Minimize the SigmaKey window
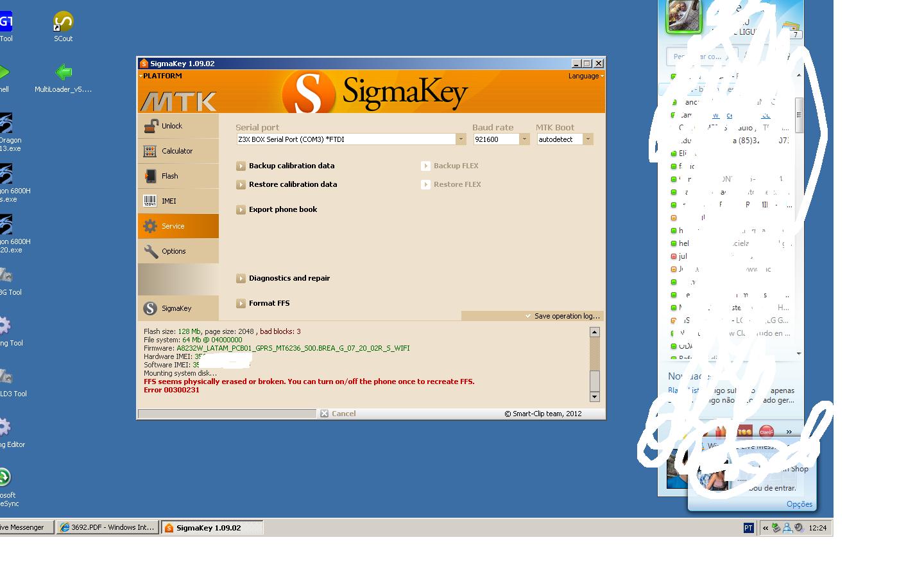The width and height of the screenshot is (924, 578). 576,64
